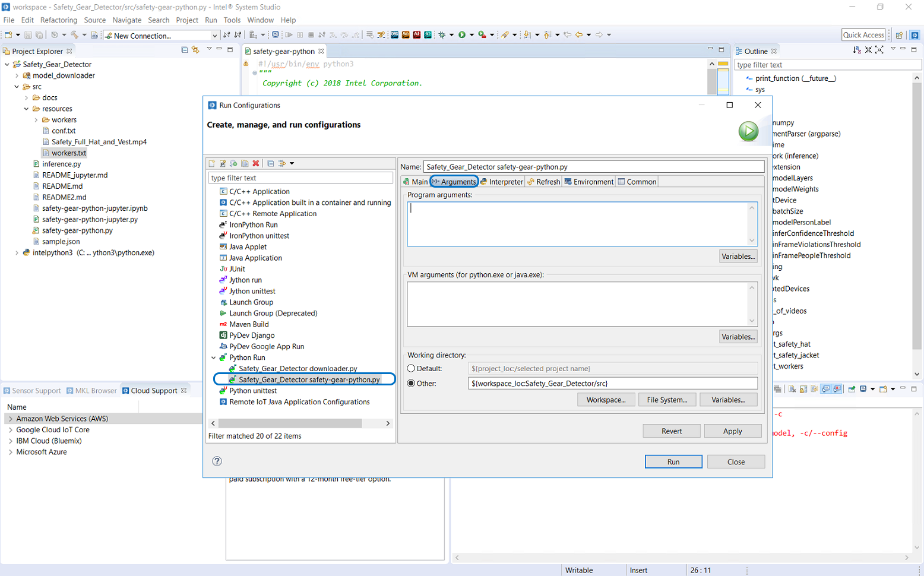The height and width of the screenshot is (576, 924).
Task: Delete selected launch configuration with red X
Action: (256, 163)
